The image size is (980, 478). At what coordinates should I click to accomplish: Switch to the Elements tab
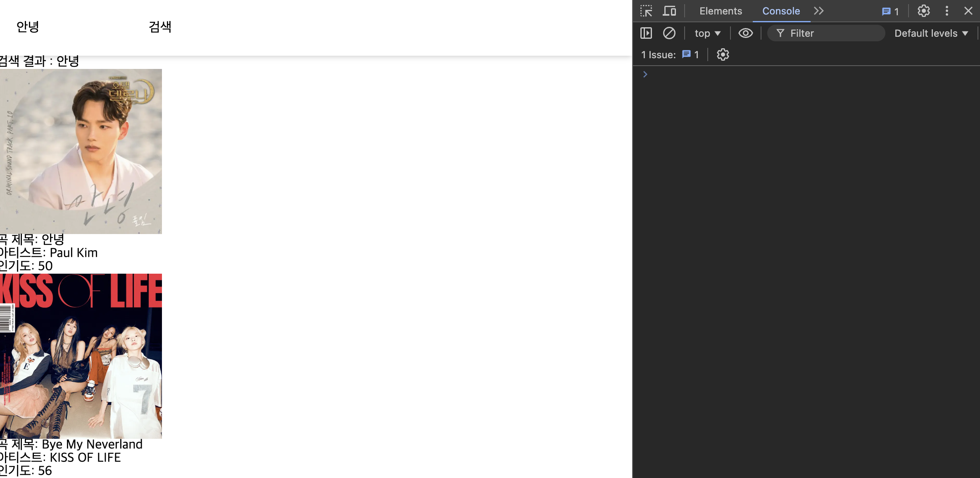(x=721, y=11)
